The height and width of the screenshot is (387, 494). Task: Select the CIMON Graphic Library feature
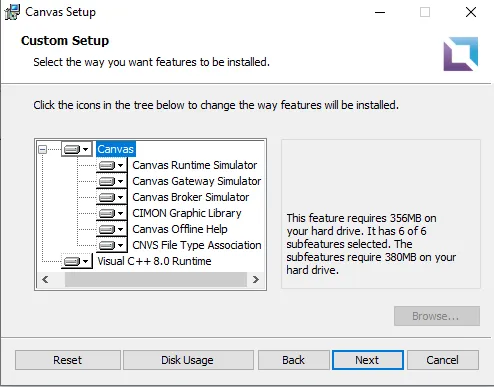(187, 213)
